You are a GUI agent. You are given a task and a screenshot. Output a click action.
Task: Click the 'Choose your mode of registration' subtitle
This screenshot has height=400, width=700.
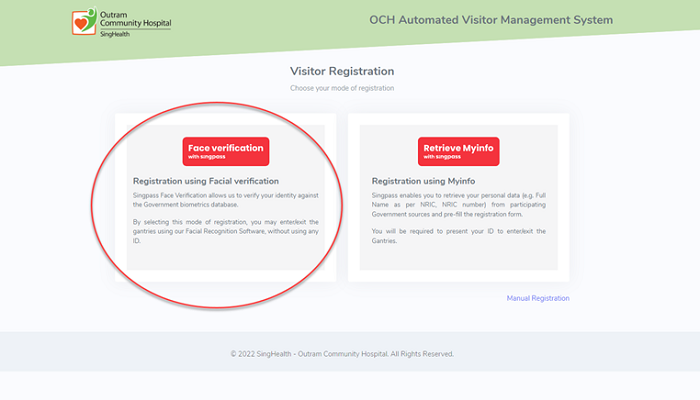(342, 88)
